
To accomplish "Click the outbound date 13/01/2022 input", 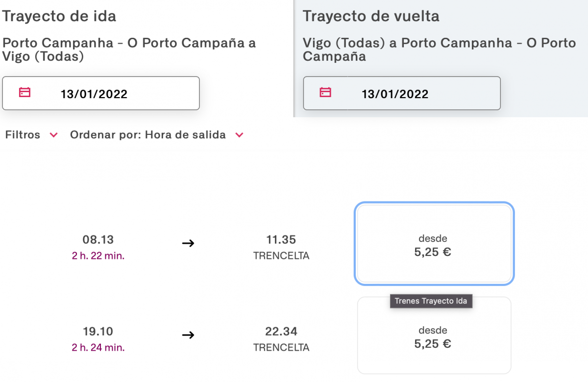I will 101,93.
